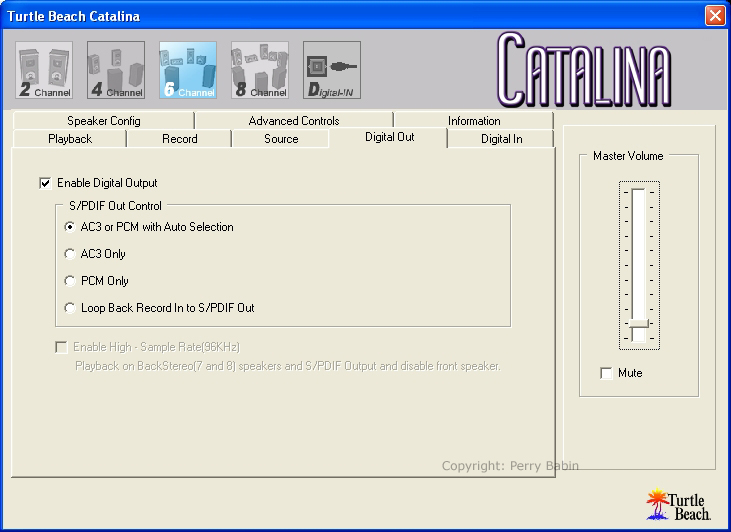
Task: Switch to the Digital In tab
Action: click(502, 139)
